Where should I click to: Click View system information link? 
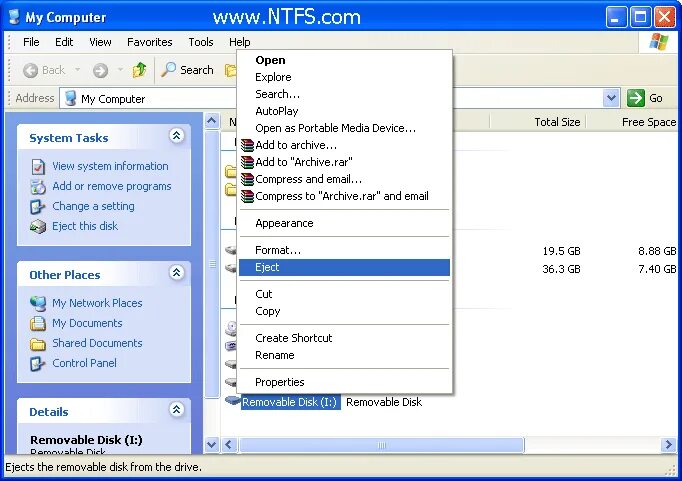coord(110,166)
